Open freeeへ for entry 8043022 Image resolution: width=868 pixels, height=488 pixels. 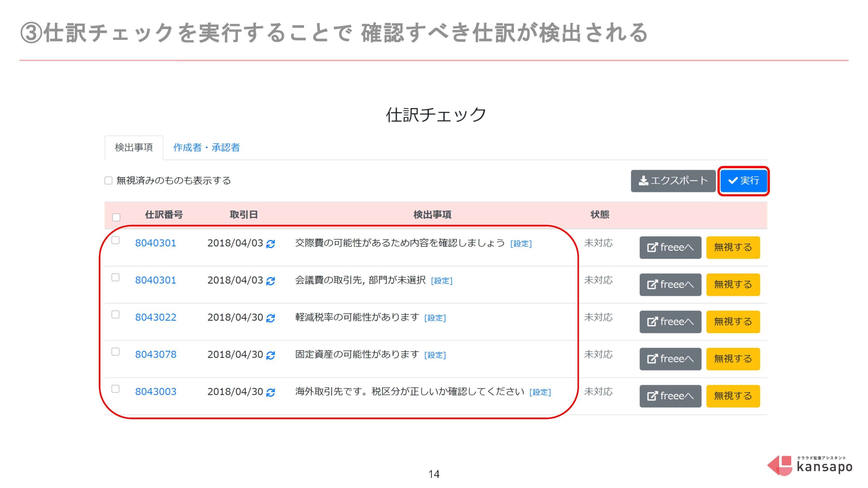tap(670, 322)
